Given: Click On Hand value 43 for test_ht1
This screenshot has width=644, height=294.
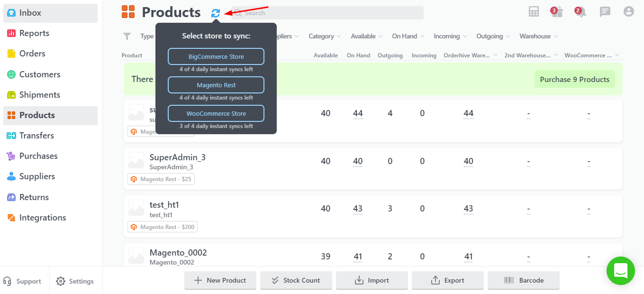Looking at the screenshot, I should [358, 209].
